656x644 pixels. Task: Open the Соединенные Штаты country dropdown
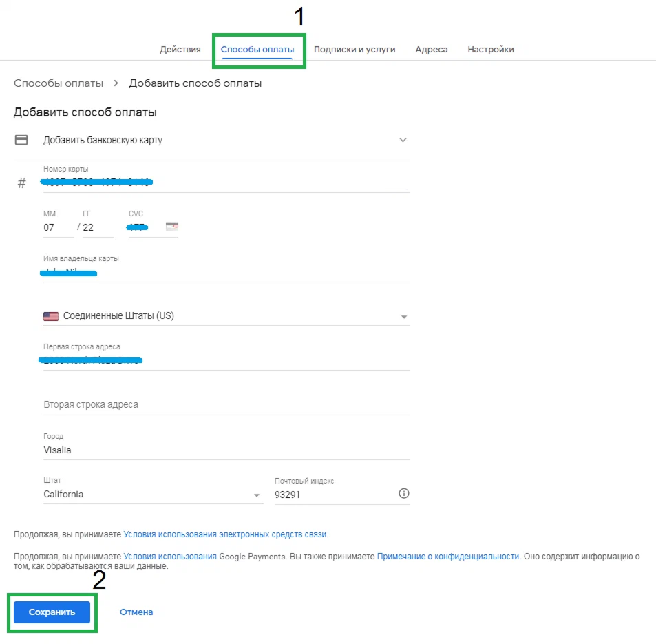click(403, 315)
